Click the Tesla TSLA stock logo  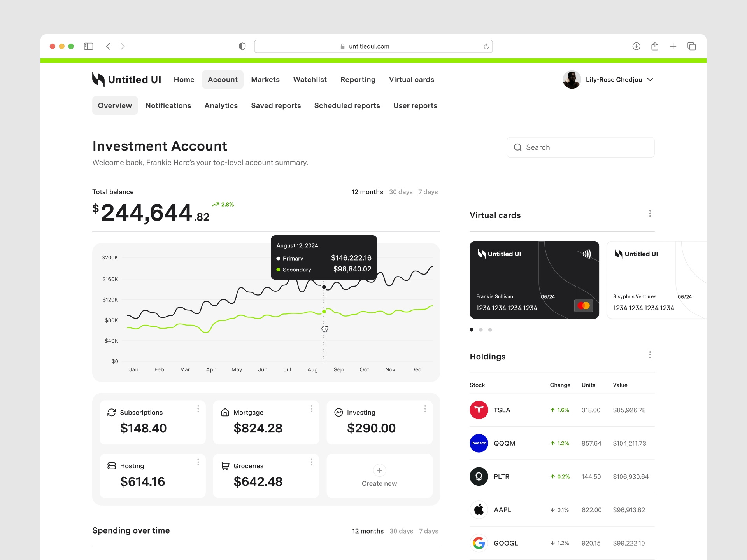[x=479, y=410]
